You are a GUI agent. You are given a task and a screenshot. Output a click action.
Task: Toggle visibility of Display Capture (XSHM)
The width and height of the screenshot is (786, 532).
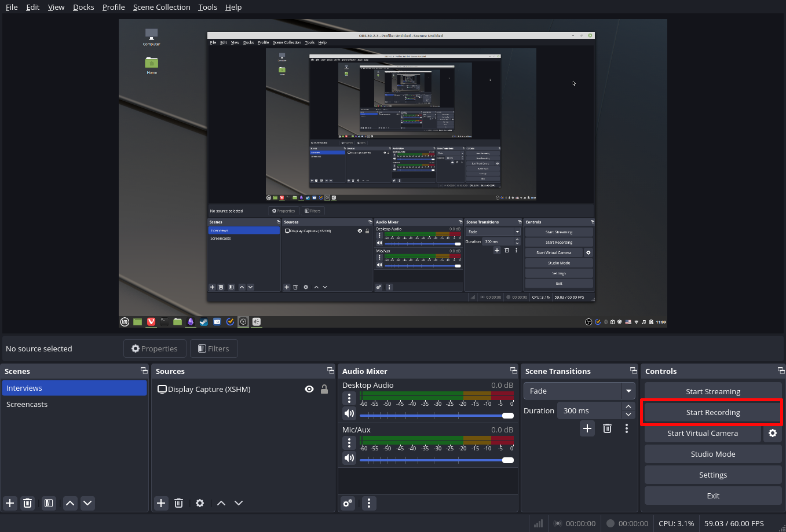(x=309, y=389)
